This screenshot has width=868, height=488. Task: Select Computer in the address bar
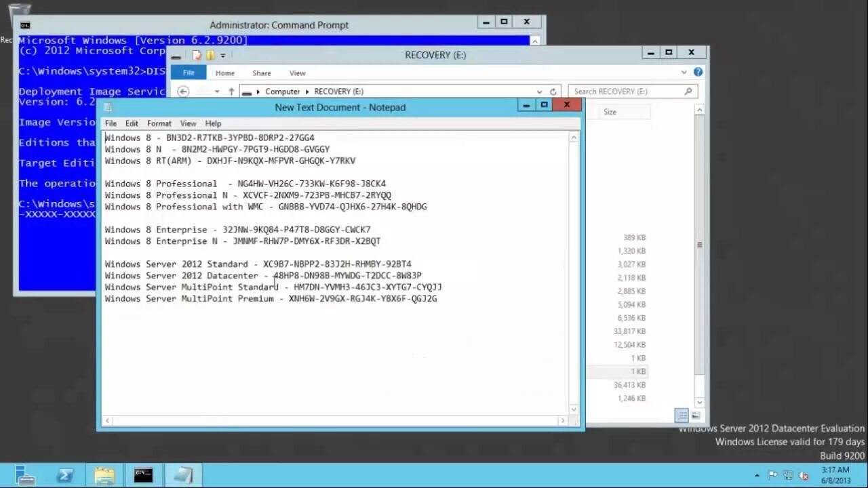click(282, 91)
